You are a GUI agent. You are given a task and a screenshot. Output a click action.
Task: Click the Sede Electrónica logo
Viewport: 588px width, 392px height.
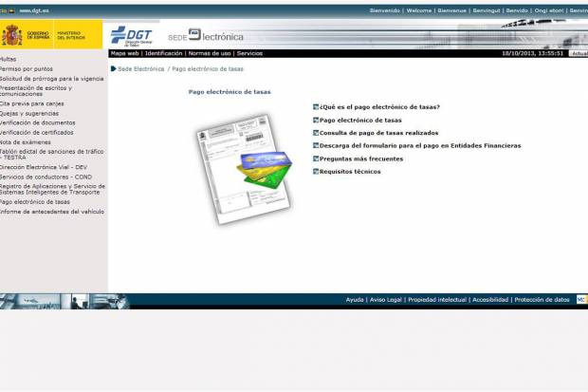pos(206,36)
